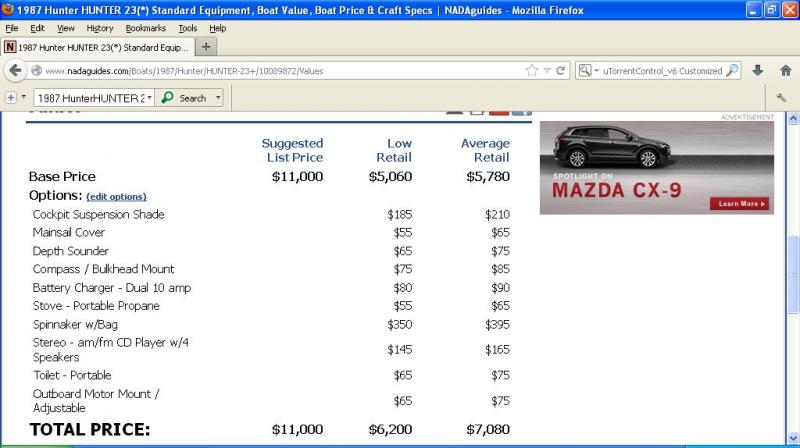Open the Tools menu
Screen dimensions: 800x448
point(187,29)
